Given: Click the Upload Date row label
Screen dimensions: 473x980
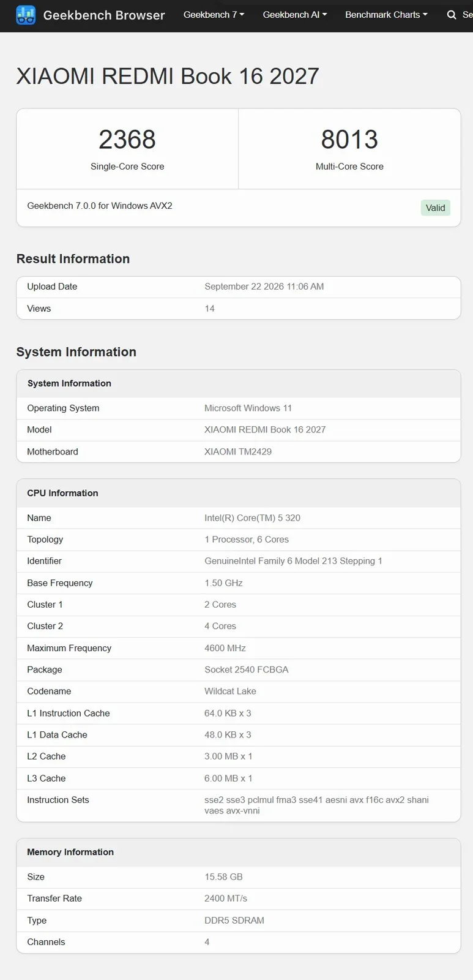Looking at the screenshot, I should coord(52,287).
